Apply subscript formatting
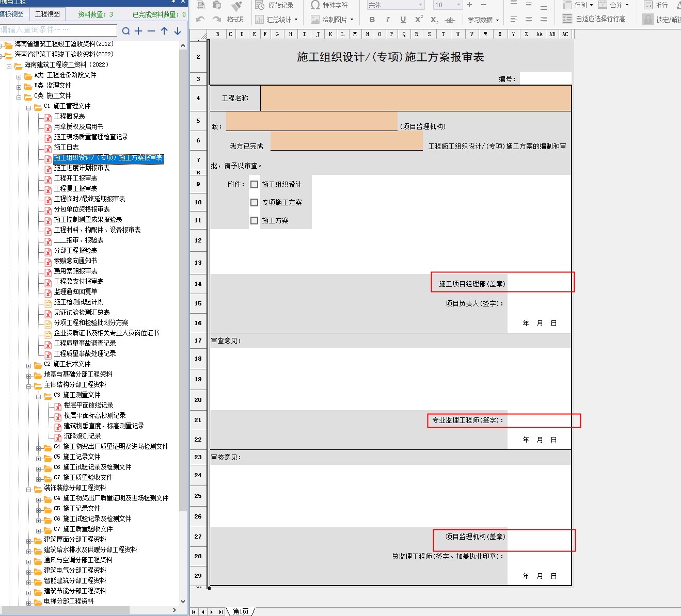The image size is (681, 616). point(434,20)
